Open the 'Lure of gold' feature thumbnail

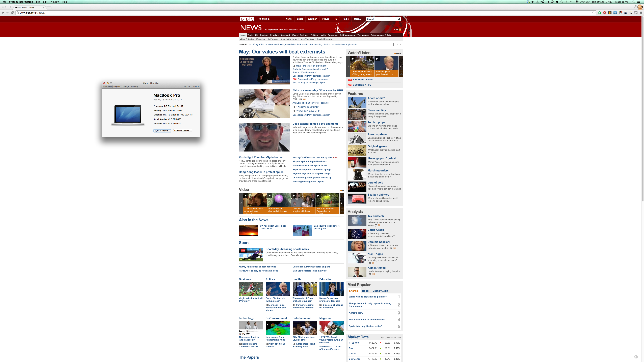click(357, 187)
